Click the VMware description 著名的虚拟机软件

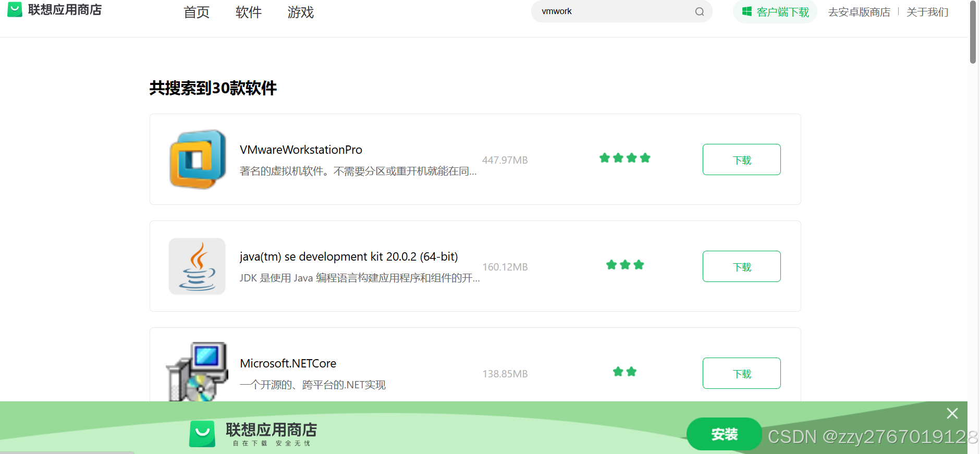point(358,171)
